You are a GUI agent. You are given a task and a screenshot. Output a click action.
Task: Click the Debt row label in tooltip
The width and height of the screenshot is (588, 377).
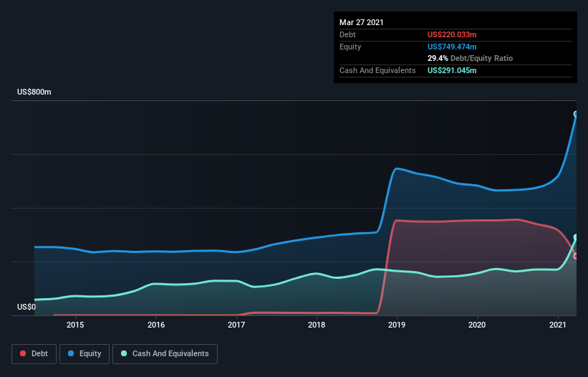pos(347,34)
